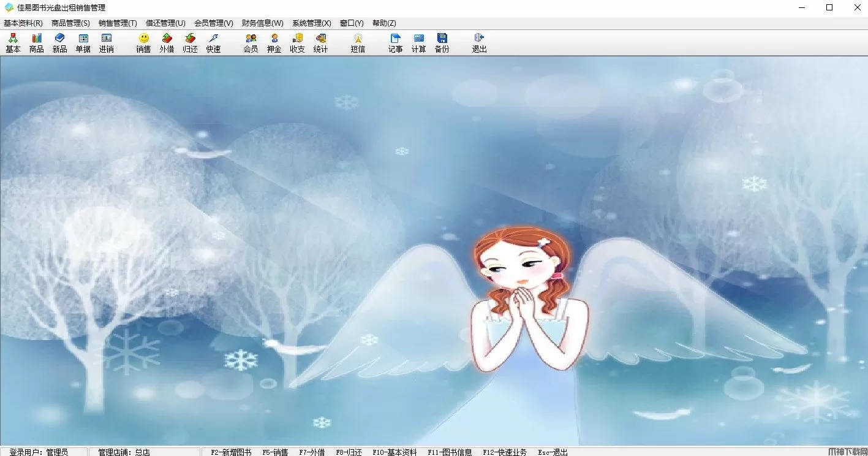
Task: Open the 基本 basic data toolbar icon
Action: coord(13,43)
